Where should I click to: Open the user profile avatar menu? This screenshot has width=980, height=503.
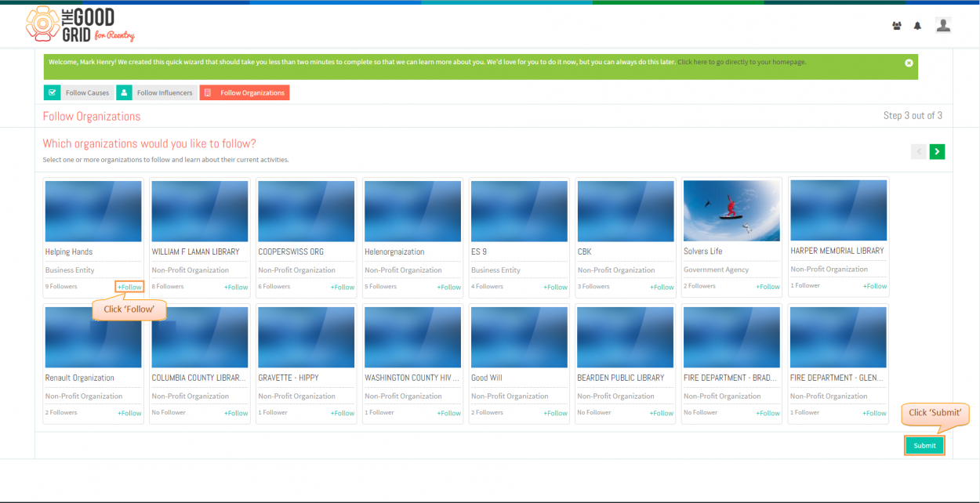click(x=943, y=25)
